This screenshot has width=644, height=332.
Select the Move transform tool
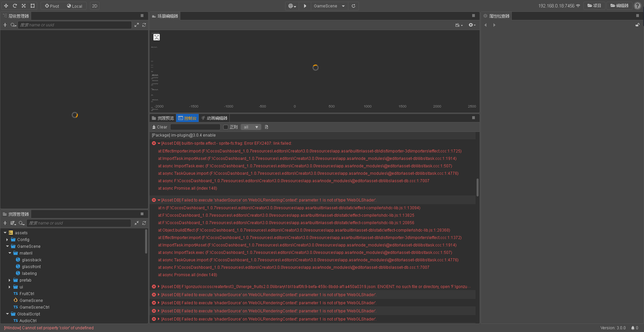coord(6,6)
